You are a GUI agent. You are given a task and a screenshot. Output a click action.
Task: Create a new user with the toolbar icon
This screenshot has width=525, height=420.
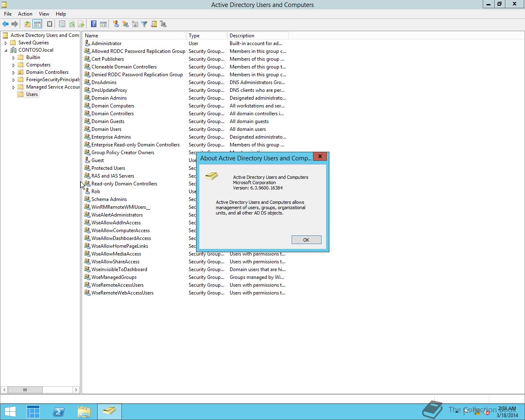pyautogui.click(x=116, y=24)
